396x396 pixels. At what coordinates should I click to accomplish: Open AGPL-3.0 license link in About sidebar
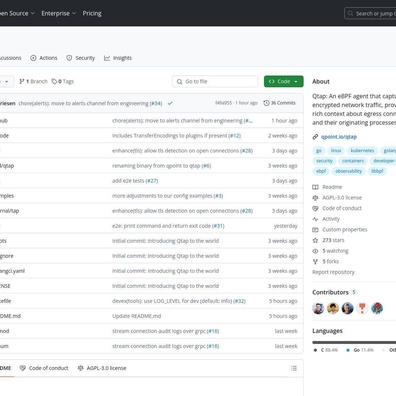[337, 198]
